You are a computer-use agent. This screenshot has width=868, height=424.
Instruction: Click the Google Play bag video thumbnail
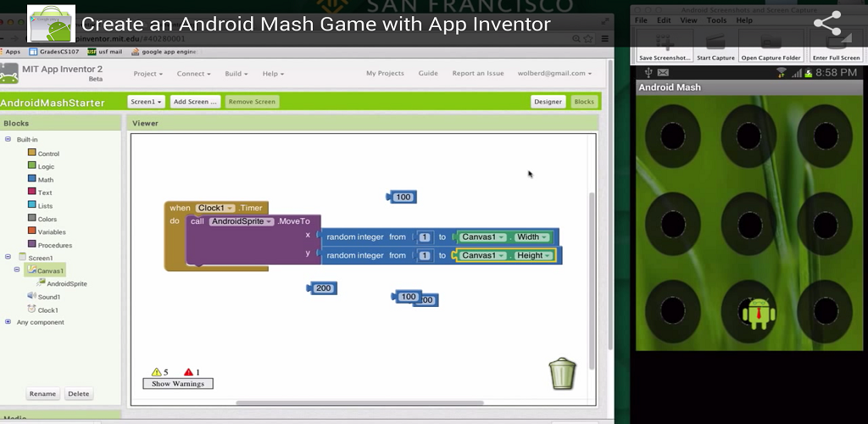(x=51, y=24)
